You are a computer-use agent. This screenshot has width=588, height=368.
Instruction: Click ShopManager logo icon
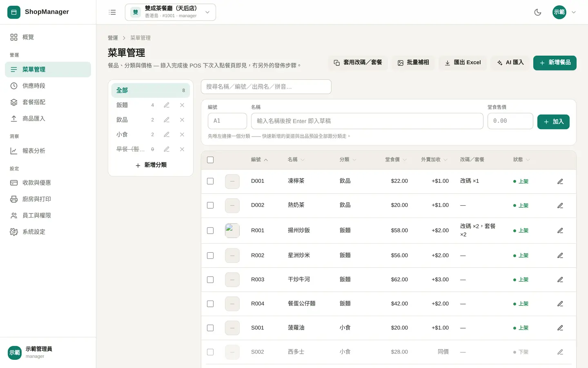point(14,12)
